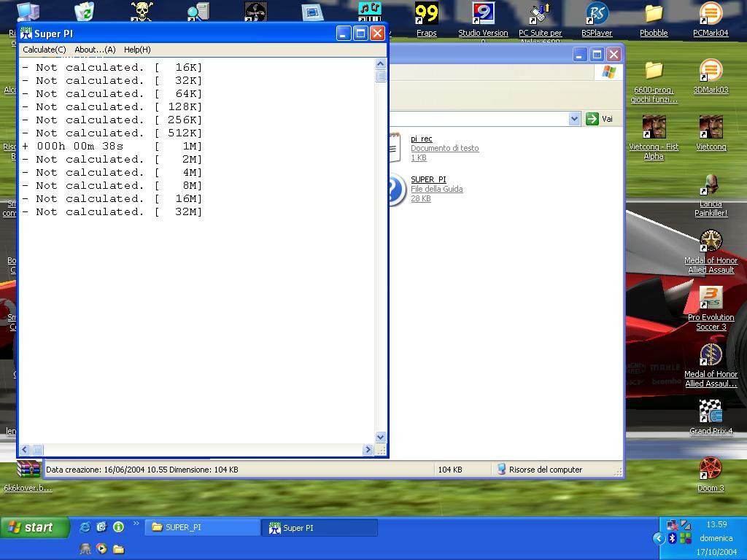Open the About...(A) menu

point(95,50)
